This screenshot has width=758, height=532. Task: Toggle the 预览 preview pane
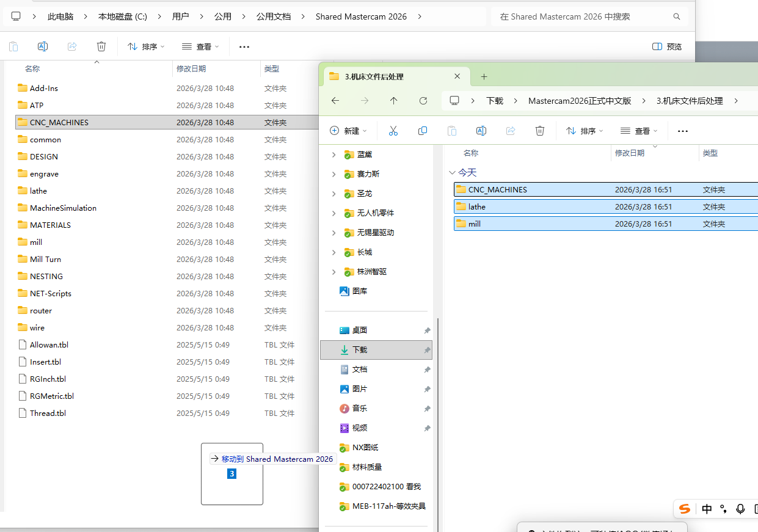tap(666, 46)
